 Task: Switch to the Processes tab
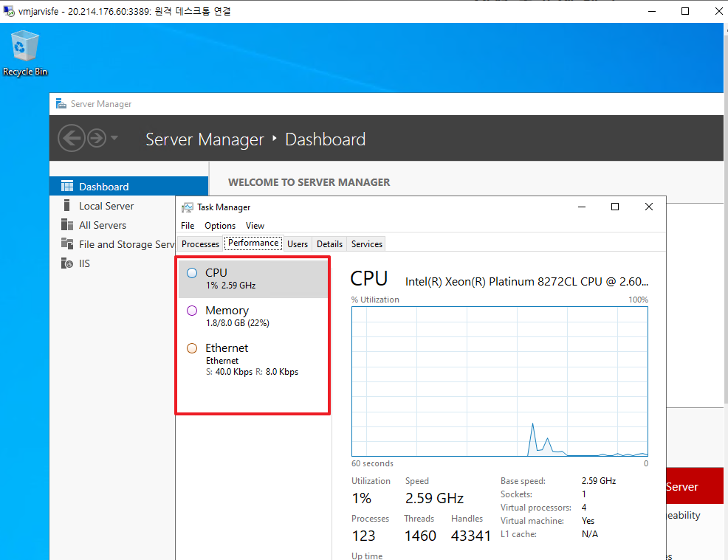coord(200,244)
